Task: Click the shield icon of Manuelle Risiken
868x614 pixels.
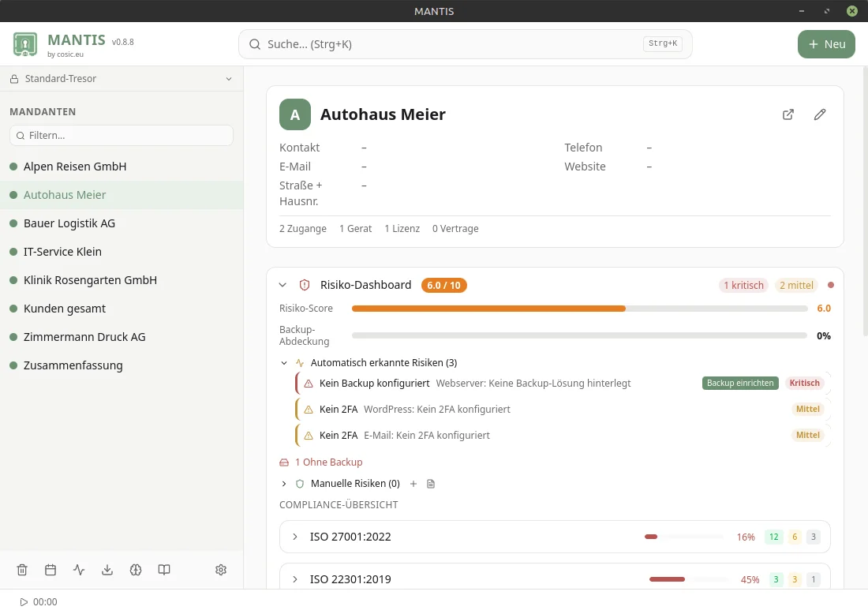Action: tap(300, 484)
